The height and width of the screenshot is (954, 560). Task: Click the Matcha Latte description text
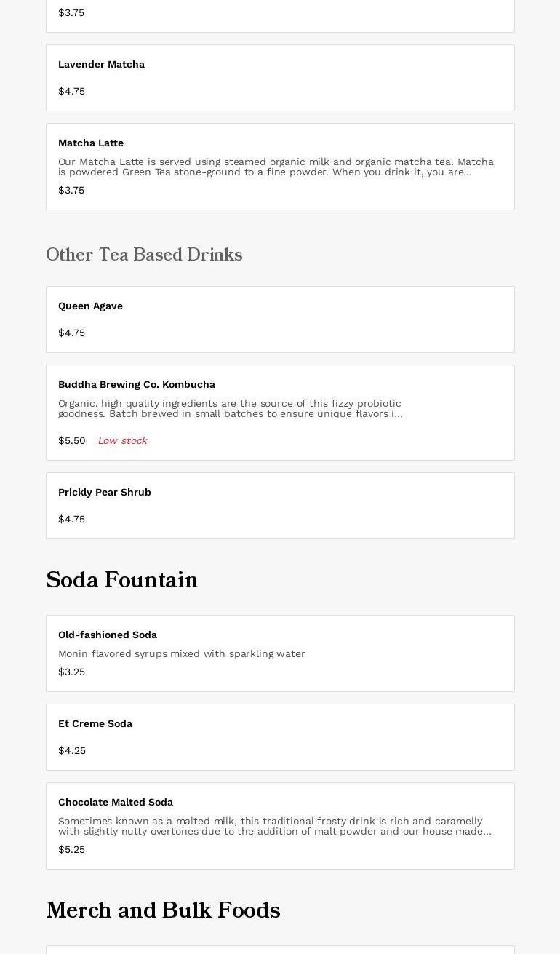(x=276, y=167)
